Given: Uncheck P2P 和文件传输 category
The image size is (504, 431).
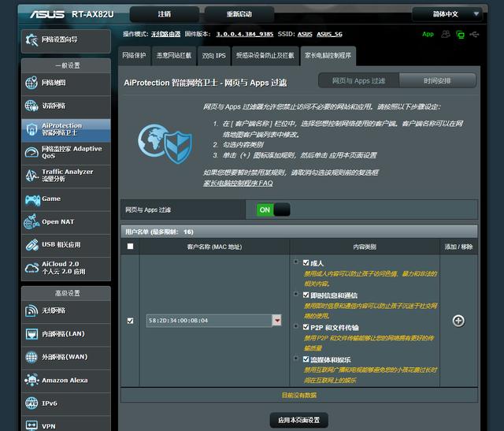Looking at the screenshot, I should [x=306, y=327].
